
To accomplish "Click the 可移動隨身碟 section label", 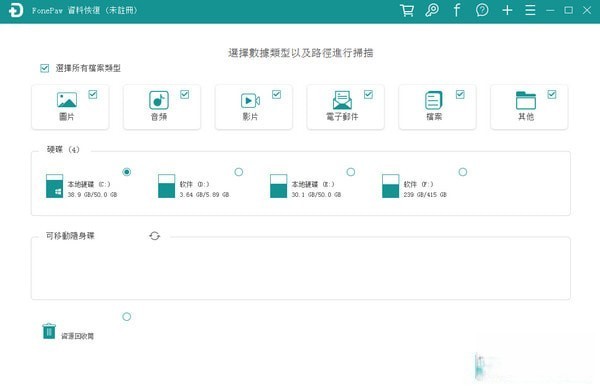I will [x=70, y=236].
